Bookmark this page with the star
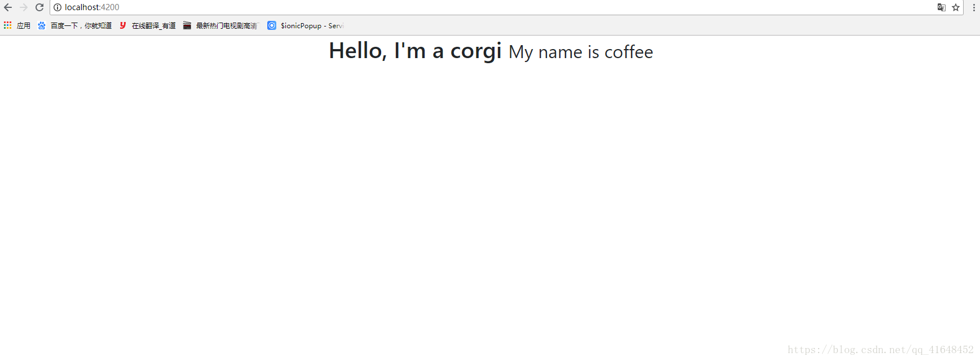 click(x=956, y=7)
